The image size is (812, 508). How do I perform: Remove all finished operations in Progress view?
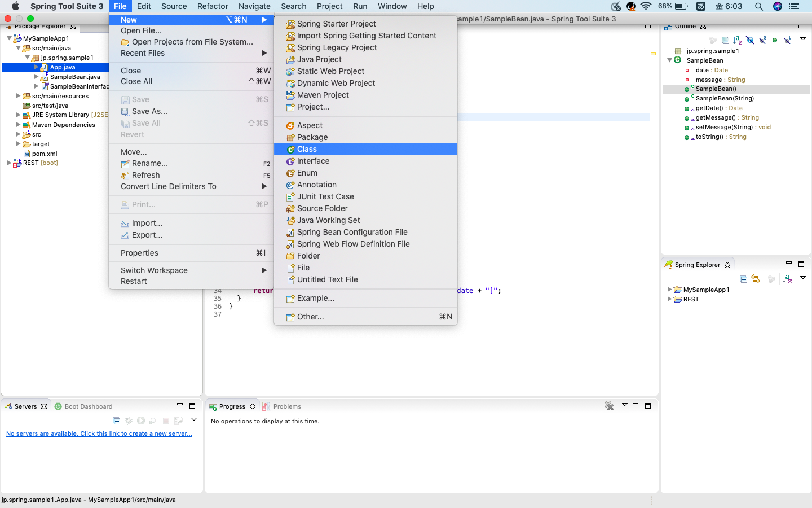pos(609,406)
